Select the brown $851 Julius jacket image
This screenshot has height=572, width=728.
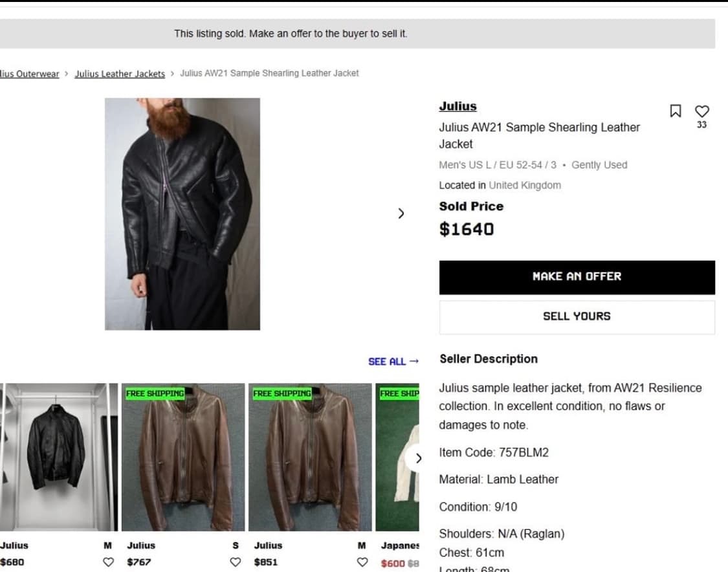pyautogui.click(x=310, y=457)
